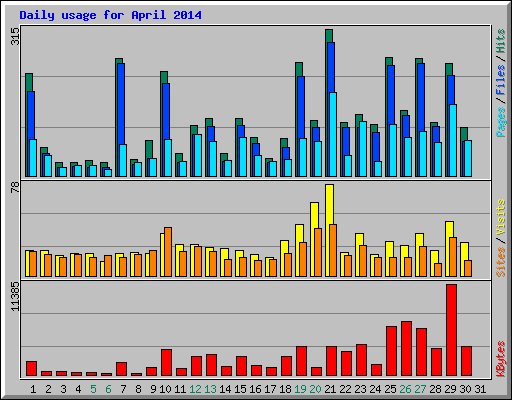Image resolution: width=512 pixels, height=400 pixels.
Task: Click day label 10 on the axis
Action: coord(165,389)
